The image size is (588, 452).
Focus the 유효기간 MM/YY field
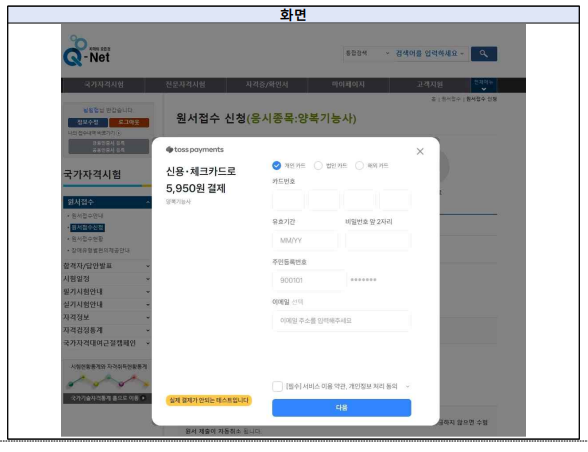[305, 240]
